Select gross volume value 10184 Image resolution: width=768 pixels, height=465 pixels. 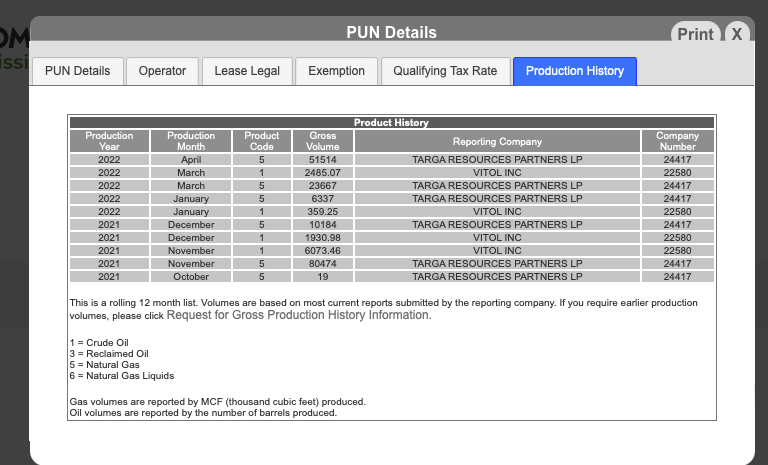[x=323, y=224]
